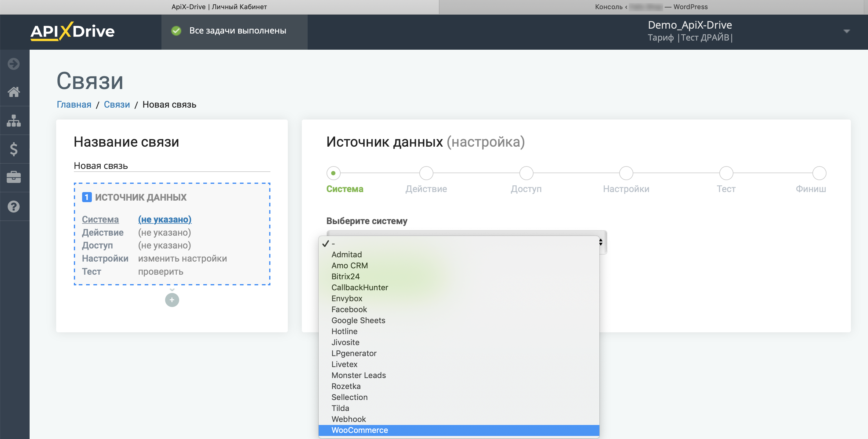This screenshot has height=439, width=868.
Task: Click the number 1 badge of data source
Action: [x=87, y=197]
